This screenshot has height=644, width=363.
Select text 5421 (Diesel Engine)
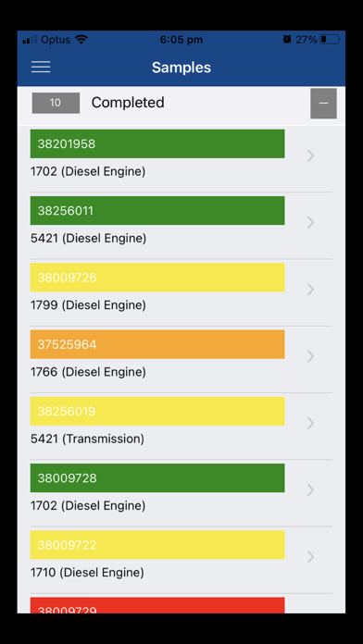[x=88, y=238]
